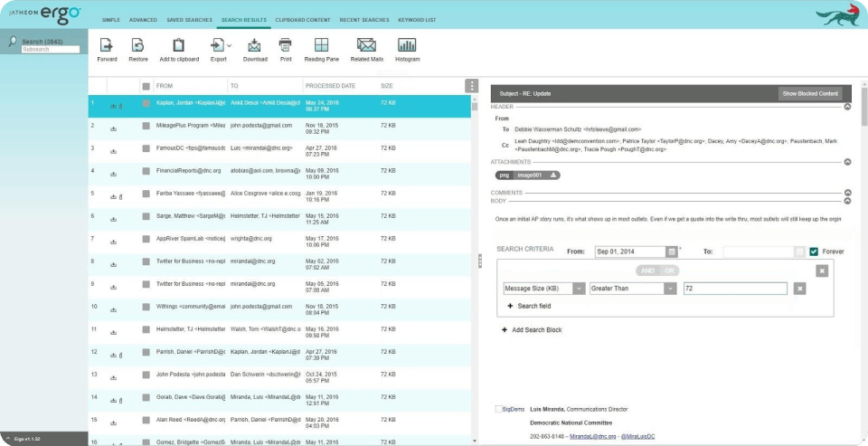Select checkbox for MileagePlus Program row
The width and height of the screenshot is (868, 446).
pyautogui.click(x=146, y=126)
